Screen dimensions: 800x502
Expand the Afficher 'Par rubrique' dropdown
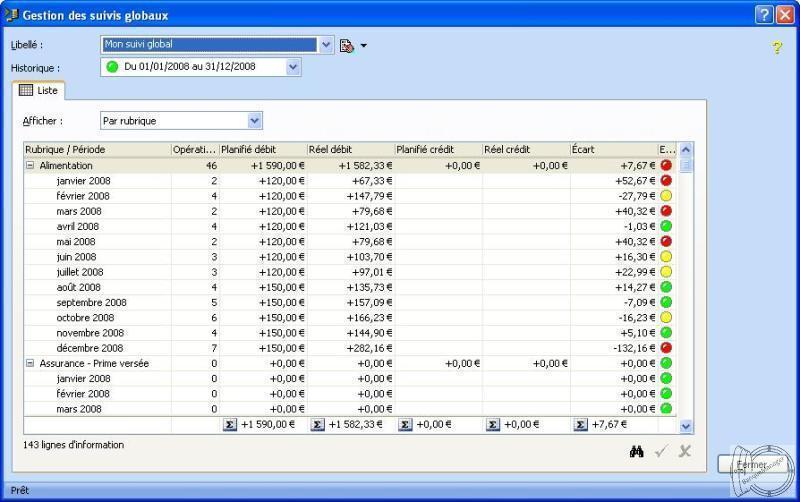click(x=254, y=121)
